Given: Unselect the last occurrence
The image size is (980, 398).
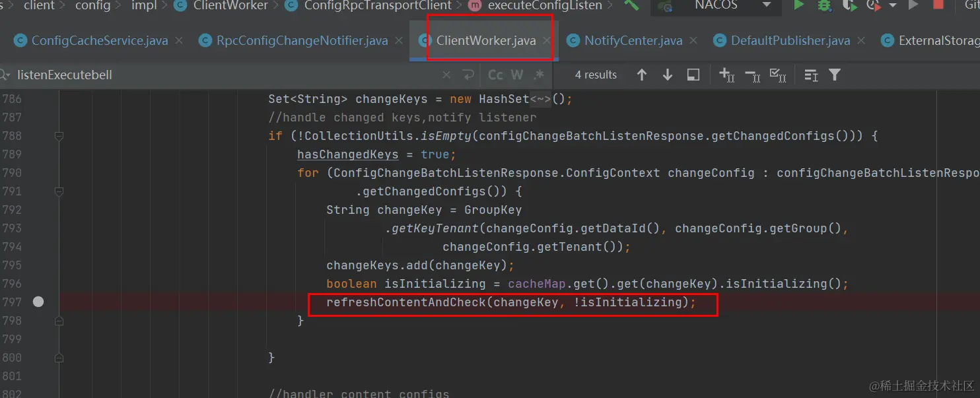Looking at the screenshot, I should [753, 75].
